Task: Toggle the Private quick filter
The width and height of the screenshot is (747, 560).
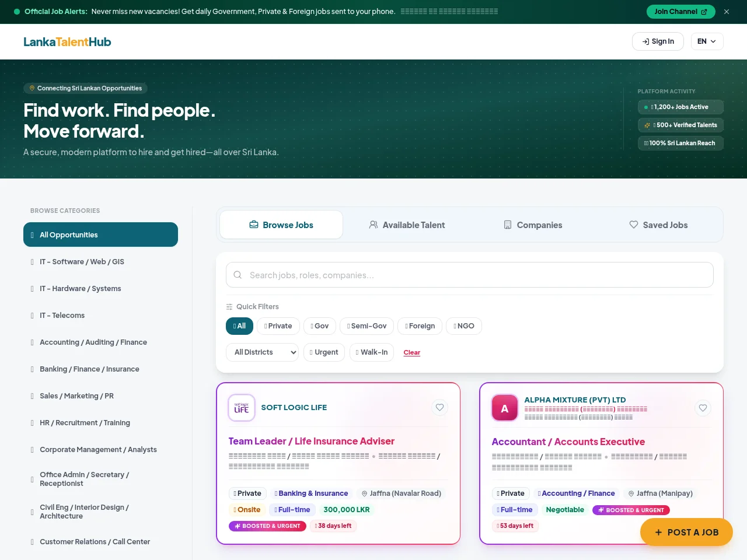Action: click(x=278, y=326)
